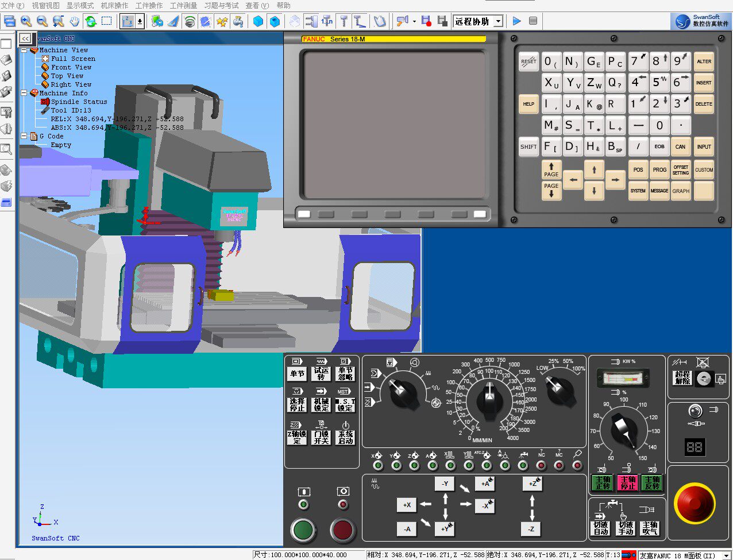Click the zoom out magnifier toolbar icon
This screenshot has width=733, height=560.
click(x=42, y=21)
